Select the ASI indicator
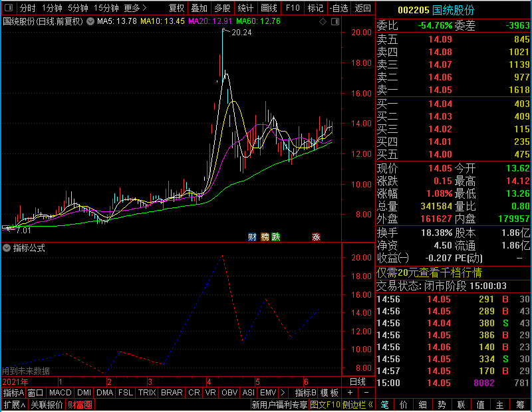The width and height of the screenshot is (532, 412). point(248,393)
